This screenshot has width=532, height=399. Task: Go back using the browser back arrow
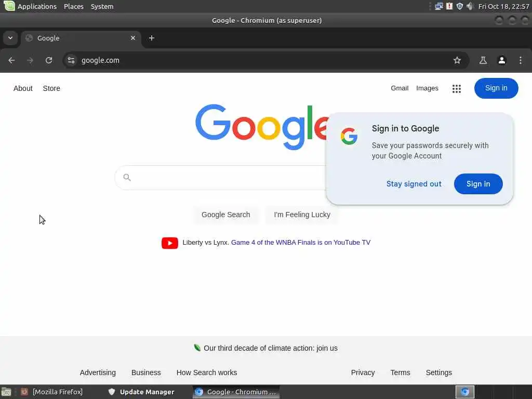tap(11, 60)
